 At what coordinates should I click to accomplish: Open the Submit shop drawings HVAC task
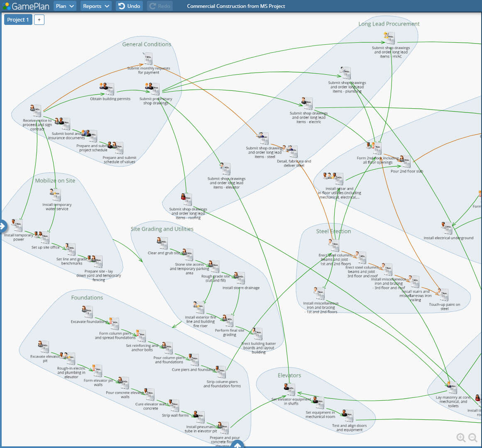tap(389, 38)
